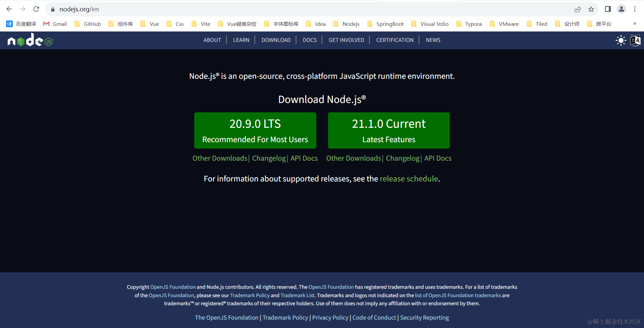Click the Gmail bookmark icon

46,24
